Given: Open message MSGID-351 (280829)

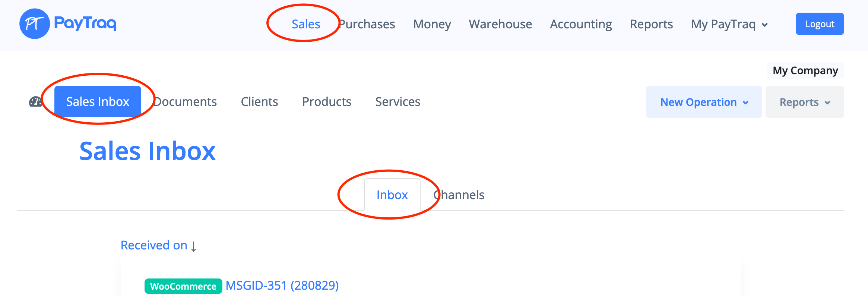Looking at the screenshot, I should [x=282, y=286].
